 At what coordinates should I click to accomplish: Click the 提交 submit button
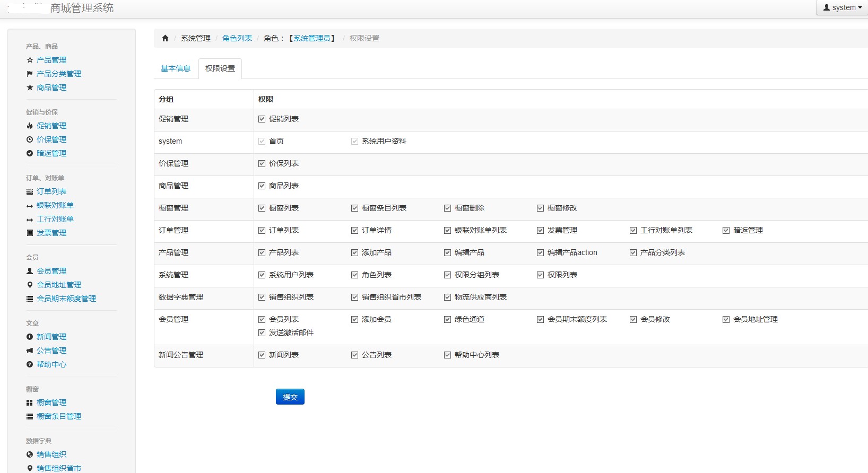[x=290, y=397]
